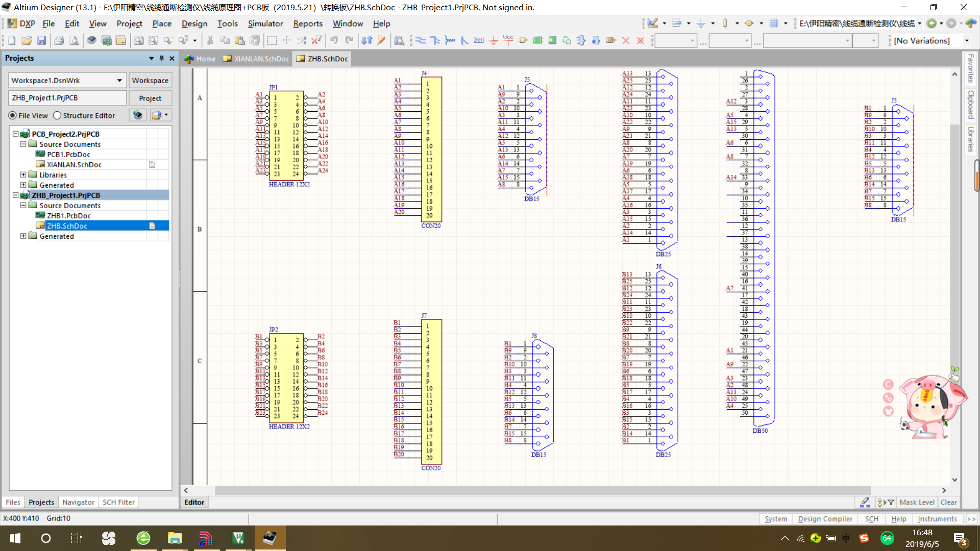Place a net label

coord(479,40)
